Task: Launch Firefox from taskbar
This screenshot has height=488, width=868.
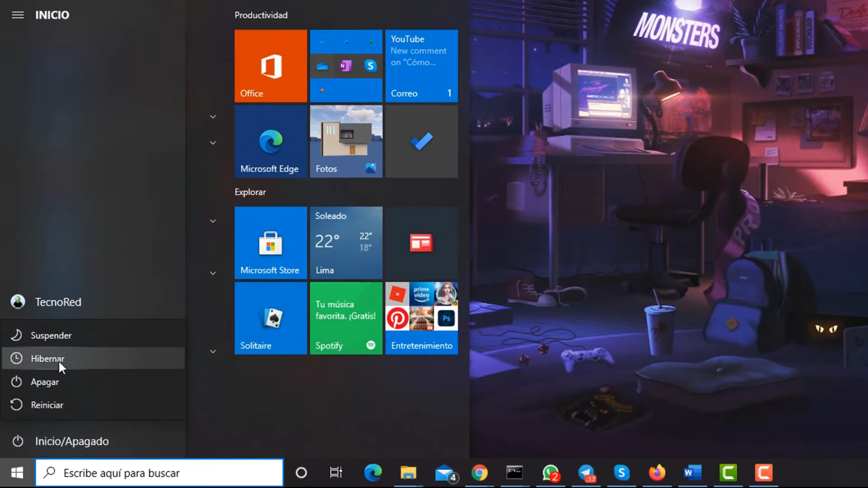Action: [657, 473]
